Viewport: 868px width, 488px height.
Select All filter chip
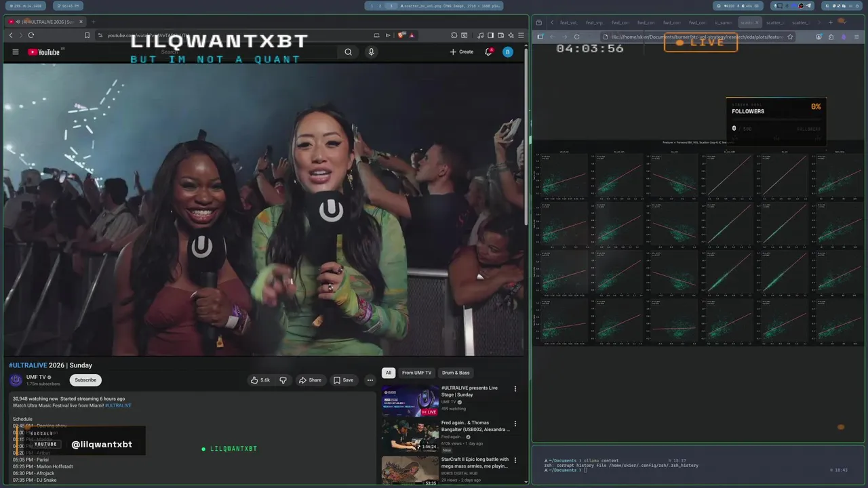pyautogui.click(x=389, y=373)
